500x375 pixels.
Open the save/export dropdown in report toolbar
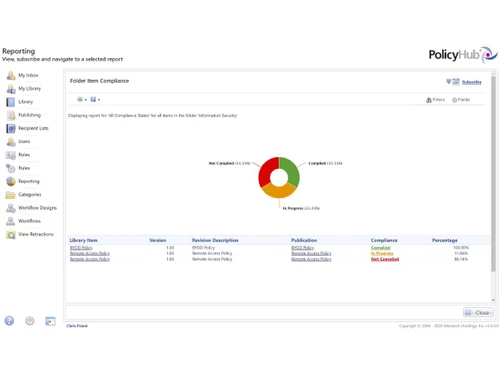point(95,99)
